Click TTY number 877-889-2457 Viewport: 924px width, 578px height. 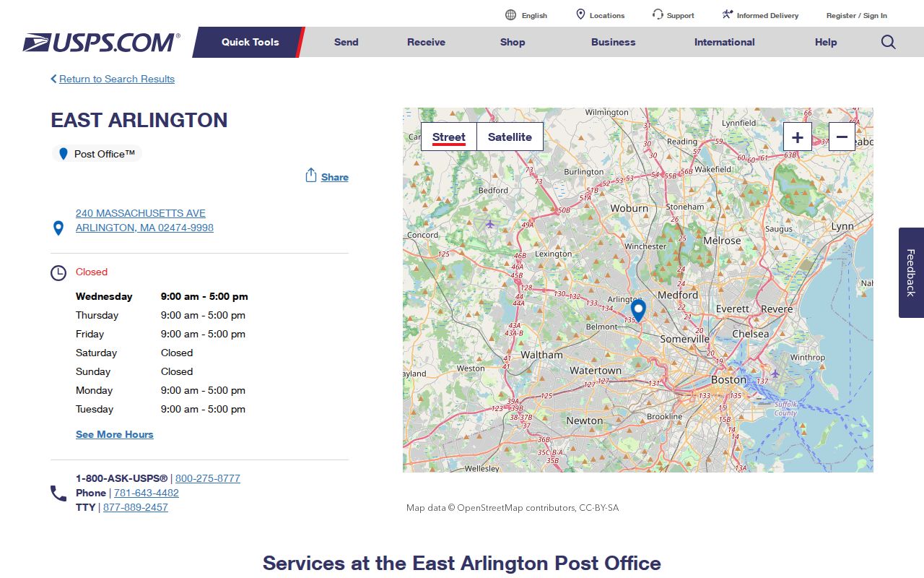(136, 507)
